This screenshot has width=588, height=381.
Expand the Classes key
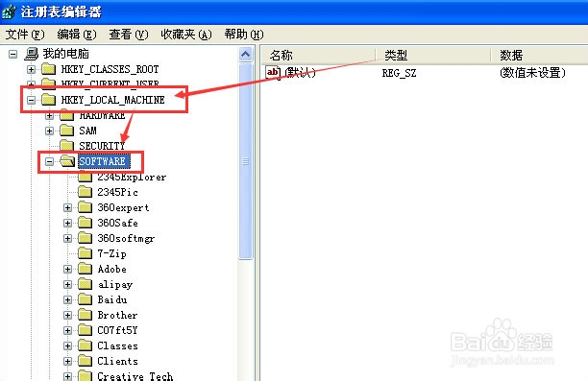68,345
